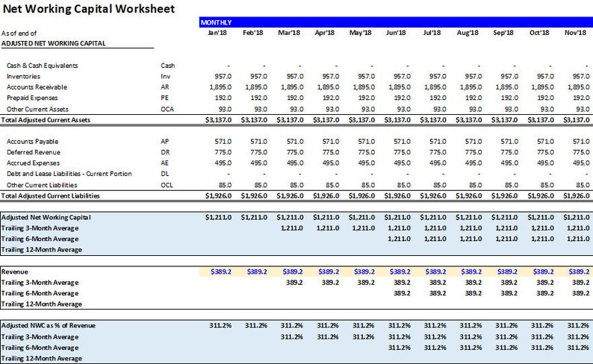Select the Net Working Capital Worksheet title
This screenshot has width=593, height=364.
(88, 9)
